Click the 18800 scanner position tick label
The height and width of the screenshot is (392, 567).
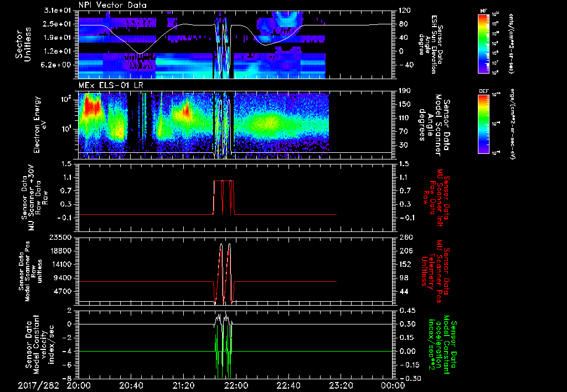pos(61,251)
